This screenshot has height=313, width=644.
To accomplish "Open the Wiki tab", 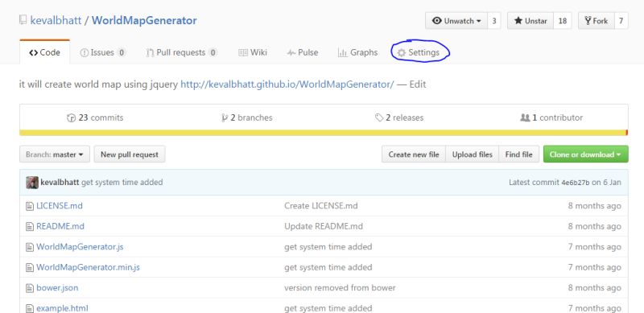I will [253, 52].
